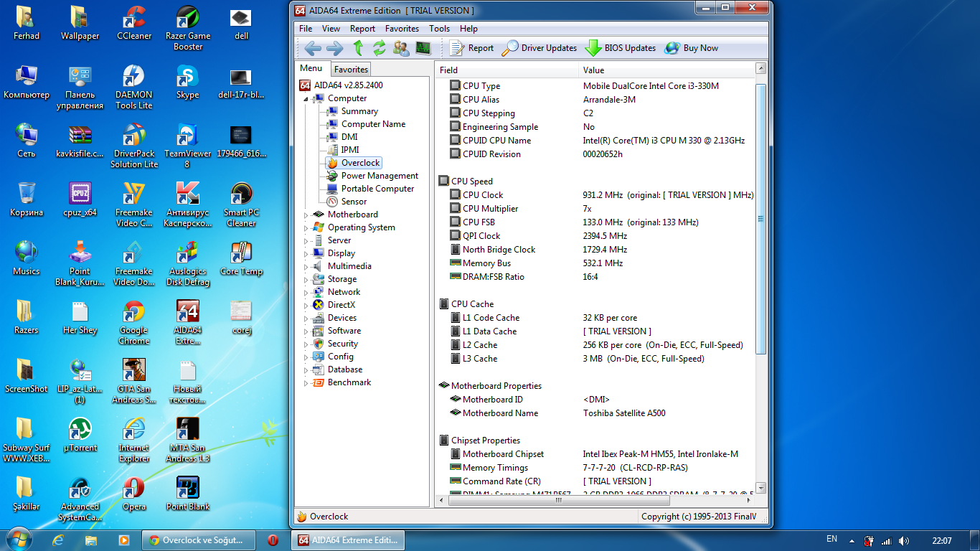This screenshot has width=980, height=551.
Task: Open CCleaner desktop icon
Action: 134,24
